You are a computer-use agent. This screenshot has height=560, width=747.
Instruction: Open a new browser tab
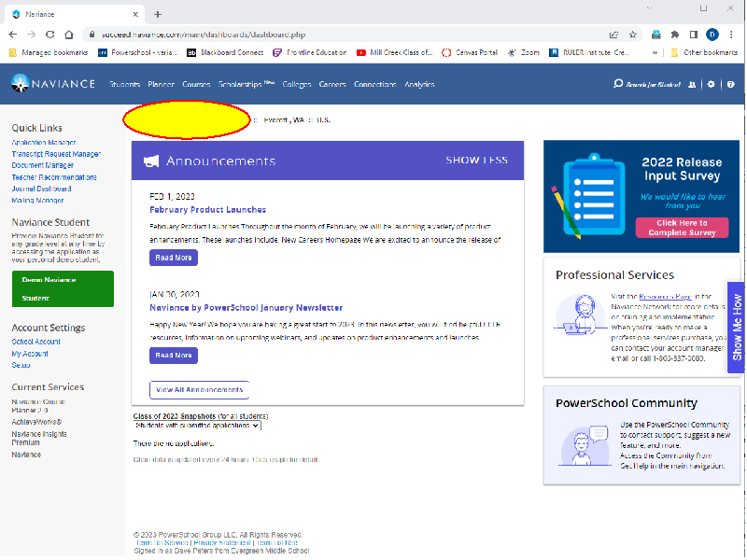click(x=158, y=14)
